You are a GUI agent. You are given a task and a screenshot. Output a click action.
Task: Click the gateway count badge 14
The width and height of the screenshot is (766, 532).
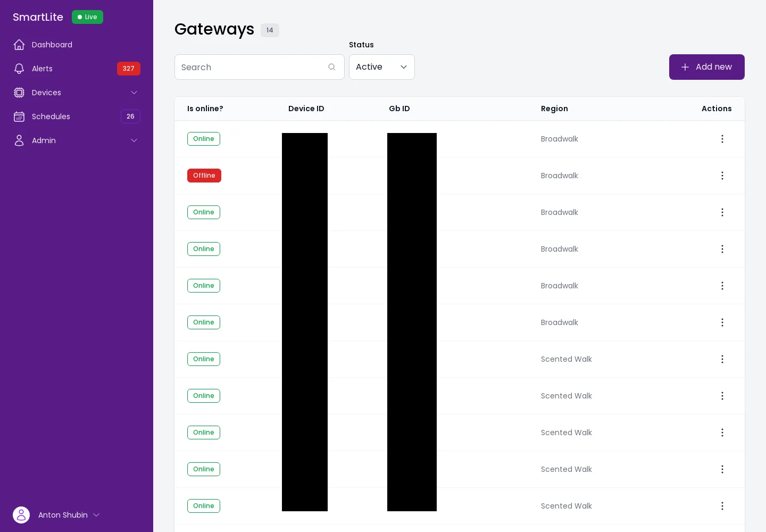click(x=270, y=30)
